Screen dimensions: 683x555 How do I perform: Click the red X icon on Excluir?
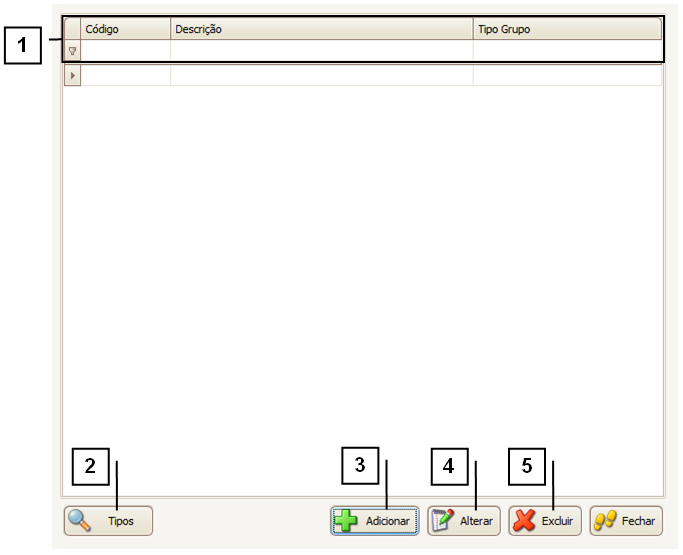(524, 521)
